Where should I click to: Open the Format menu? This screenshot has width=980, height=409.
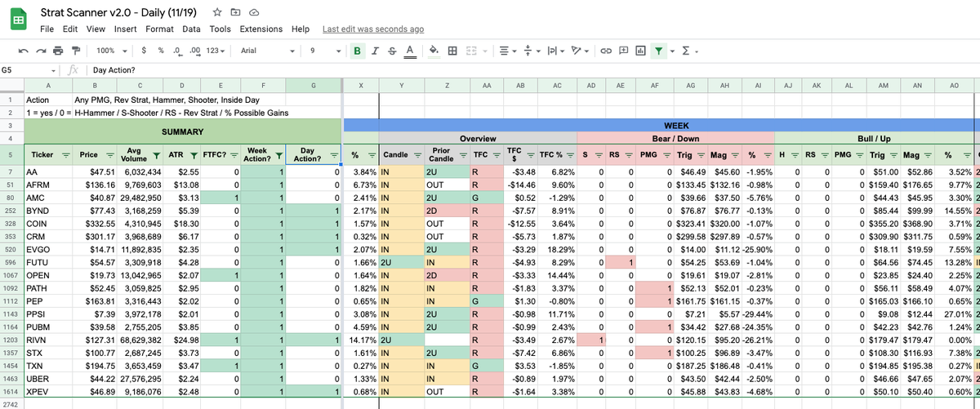point(160,29)
